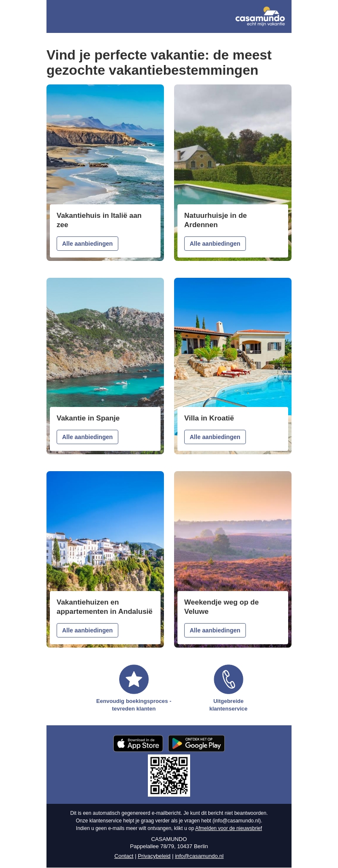Click the info@casamundo.nl footer email link
Viewport: 338px width, 868px height.
199,856
